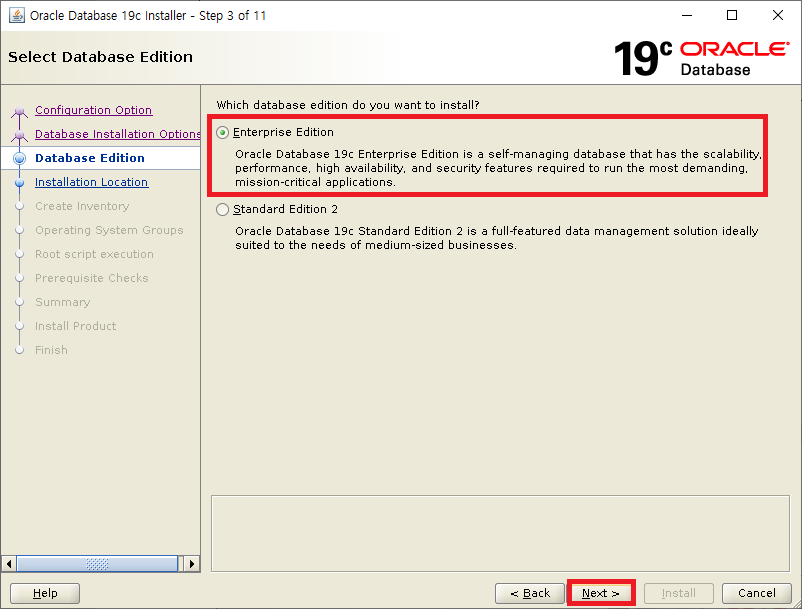
Task: Click the Finish step label
Action: point(51,350)
